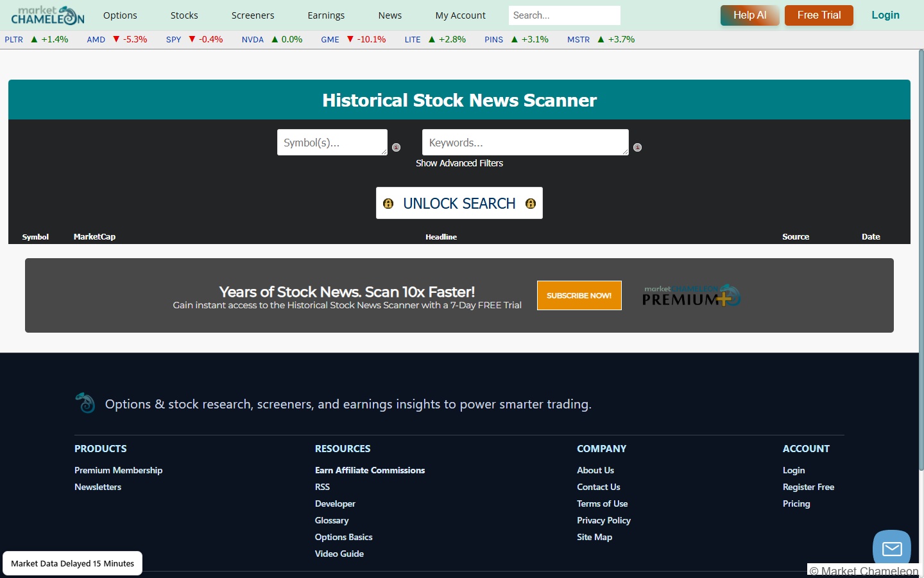This screenshot has width=924, height=578.
Task: Click the Headline column header
Action: click(441, 237)
